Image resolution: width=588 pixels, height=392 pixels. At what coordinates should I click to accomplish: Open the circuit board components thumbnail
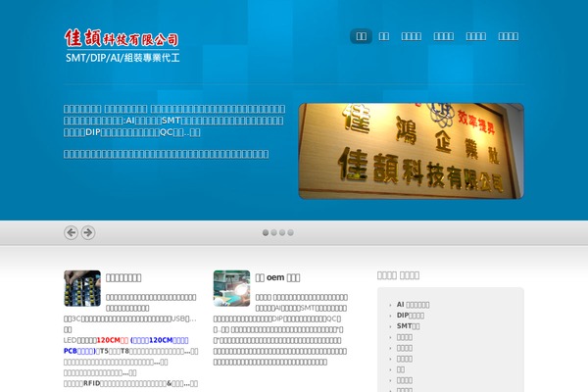click(x=82, y=288)
